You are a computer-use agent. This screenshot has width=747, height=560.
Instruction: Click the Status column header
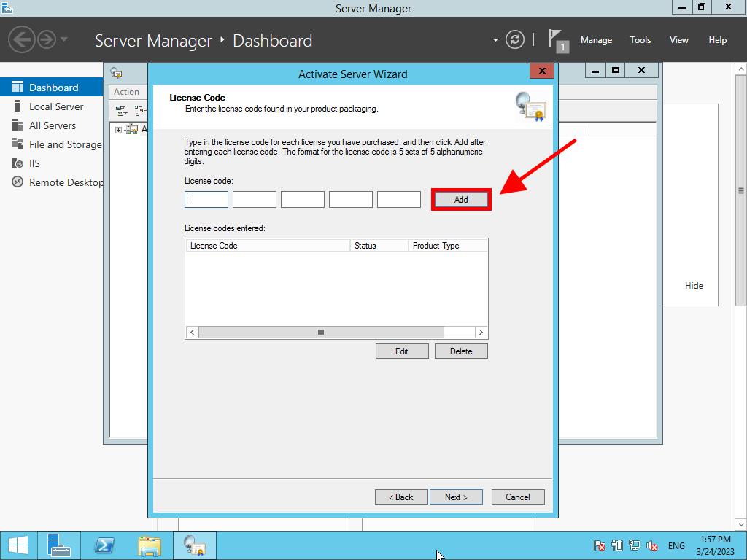[x=379, y=245]
